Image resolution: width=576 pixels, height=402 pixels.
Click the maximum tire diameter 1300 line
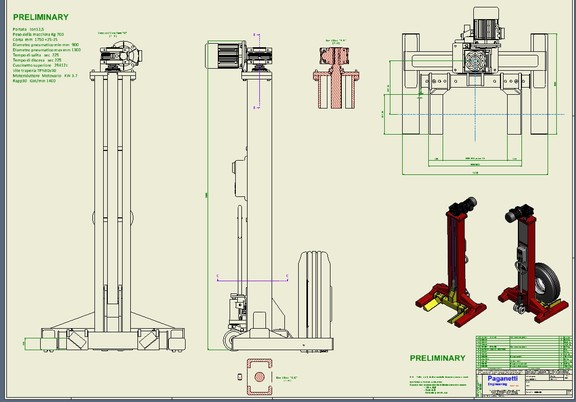pos(47,50)
